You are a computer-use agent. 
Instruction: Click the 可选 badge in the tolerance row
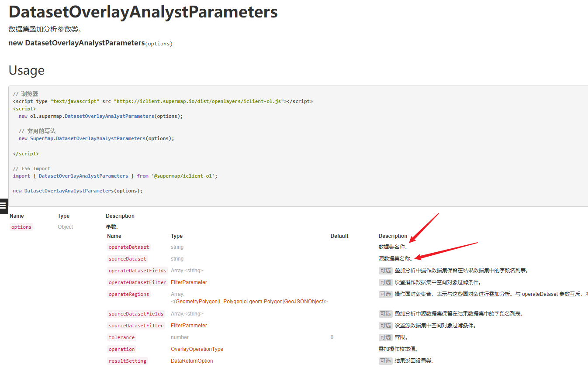(386, 337)
